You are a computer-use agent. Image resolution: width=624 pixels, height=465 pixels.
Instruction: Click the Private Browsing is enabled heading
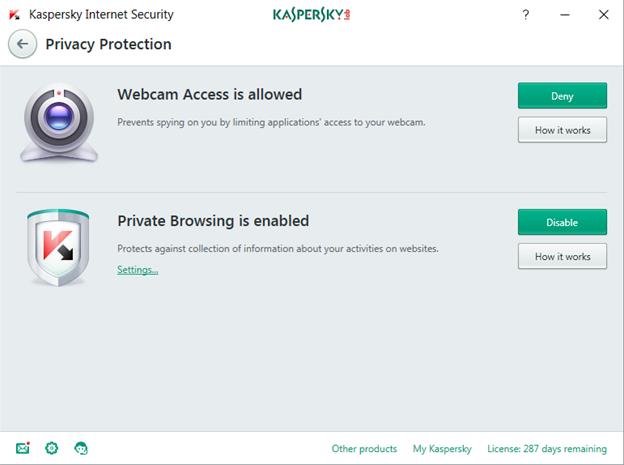coord(213,221)
